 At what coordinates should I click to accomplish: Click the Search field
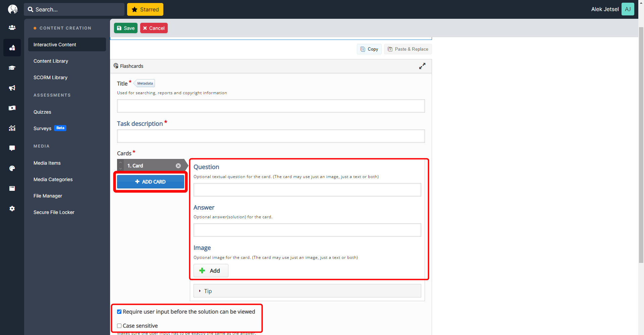tap(74, 9)
